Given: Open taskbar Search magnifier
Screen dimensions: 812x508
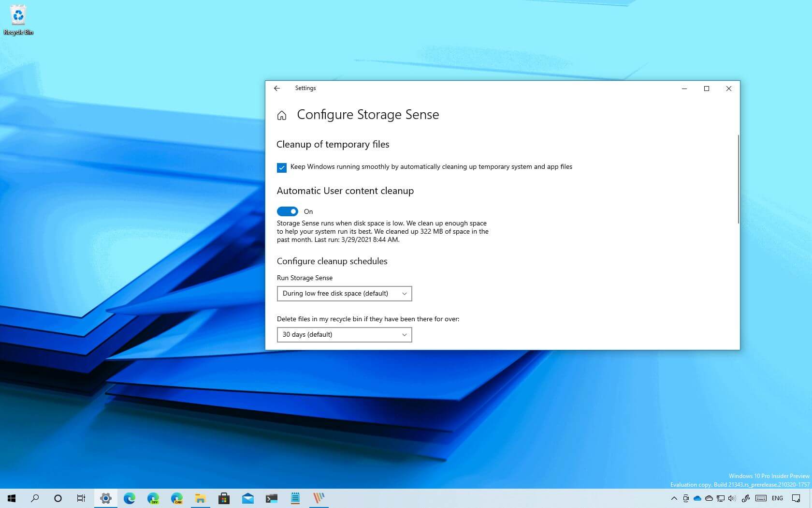Looking at the screenshot, I should pos(35,498).
